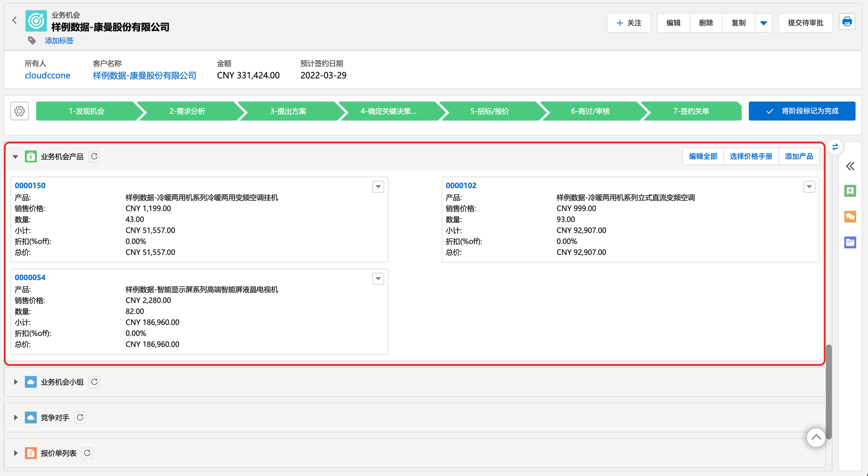
Task: Refresh the 报价单列表 section
Action: (x=87, y=453)
